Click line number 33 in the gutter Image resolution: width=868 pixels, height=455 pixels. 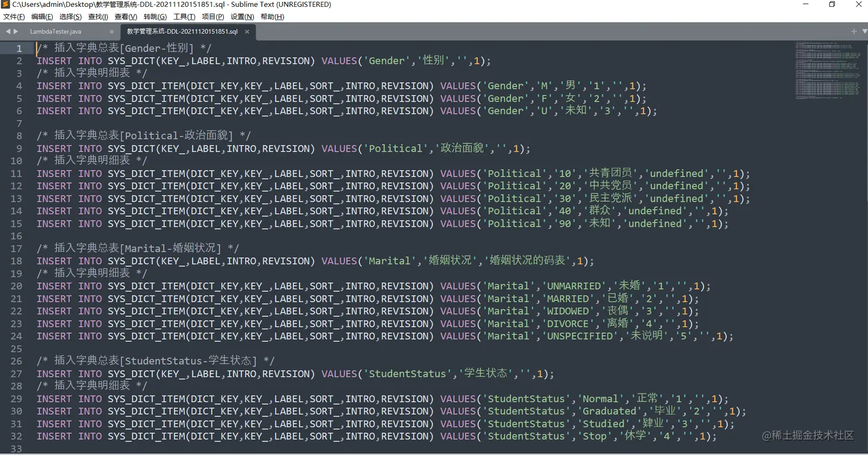pos(16,449)
